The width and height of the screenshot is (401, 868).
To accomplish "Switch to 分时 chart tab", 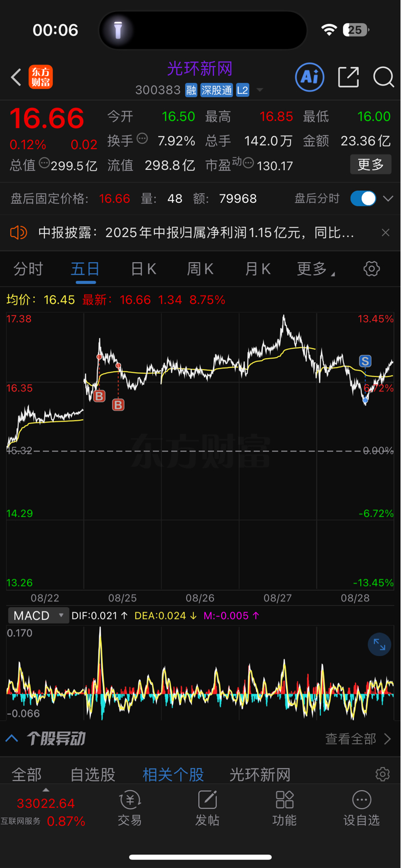I will point(28,269).
